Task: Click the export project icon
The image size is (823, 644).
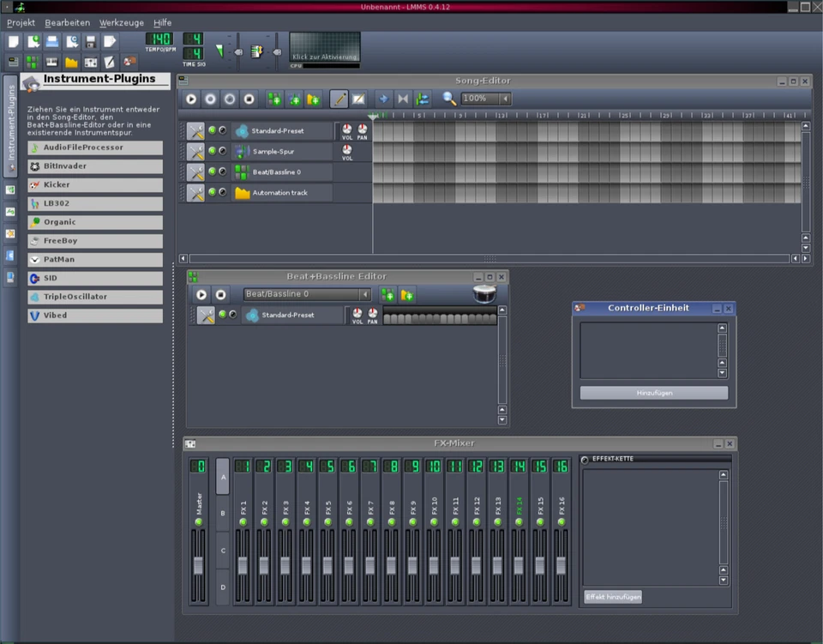Action: coord(110,40)
